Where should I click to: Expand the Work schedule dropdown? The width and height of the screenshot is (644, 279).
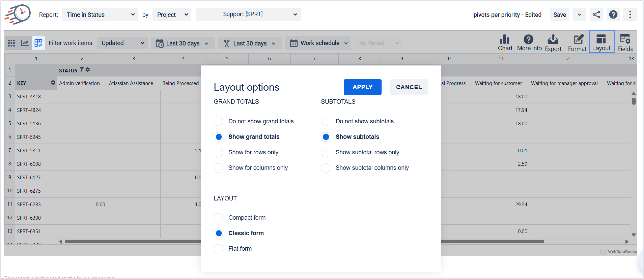(x=318, y=43)
